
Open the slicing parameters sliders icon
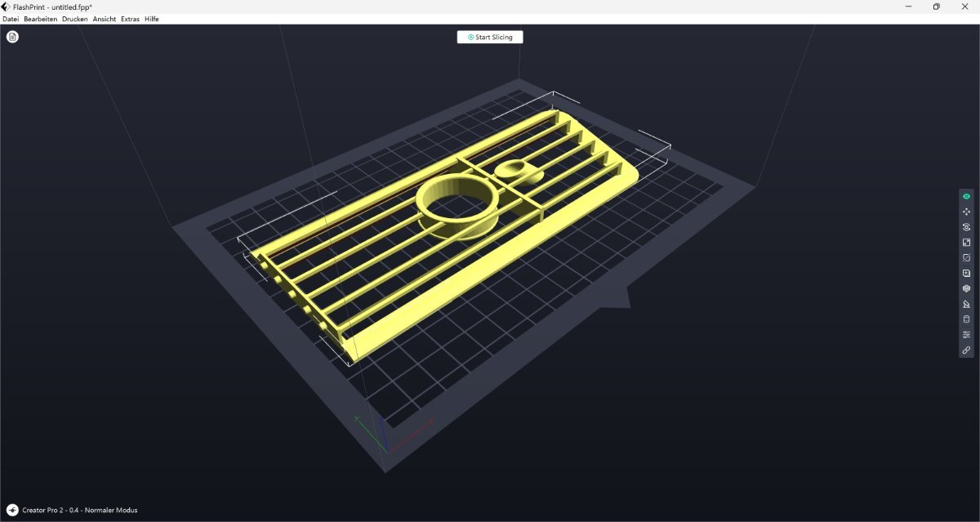point(967,335)
